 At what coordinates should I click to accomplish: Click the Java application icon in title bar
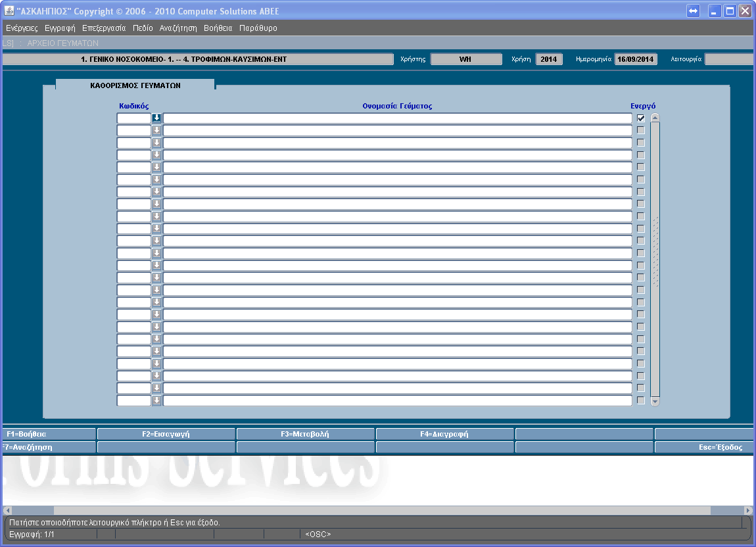9,11
